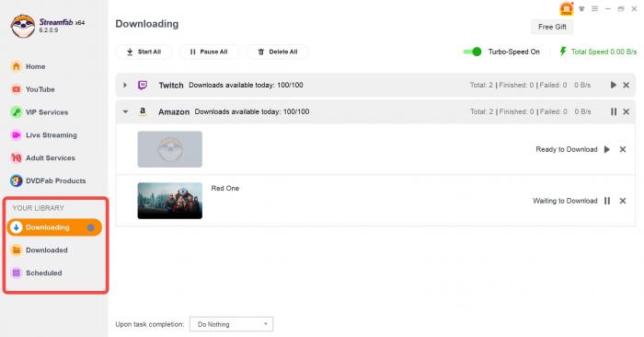644x337 pixels.
Task: Click the Delete All button
Action: point(277,52)
